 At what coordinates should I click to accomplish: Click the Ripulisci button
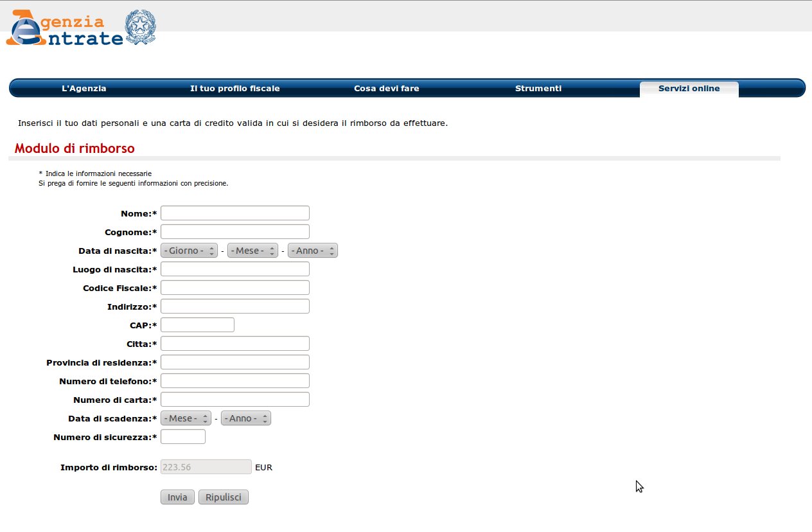pyautogui.click(x=224, y=497)
